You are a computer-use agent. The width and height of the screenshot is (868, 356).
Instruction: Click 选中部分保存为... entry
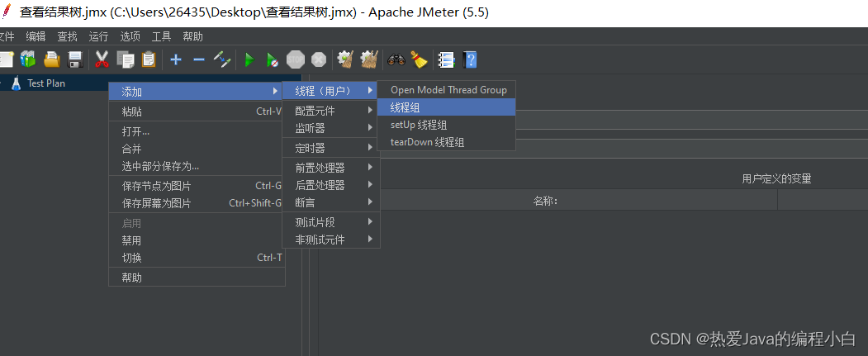point(197,165)
